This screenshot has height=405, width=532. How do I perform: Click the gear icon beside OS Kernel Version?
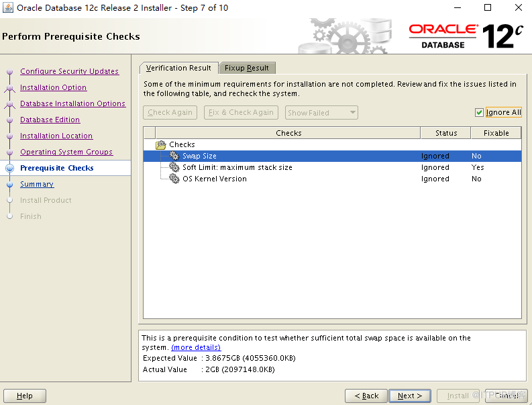point(174,179)
